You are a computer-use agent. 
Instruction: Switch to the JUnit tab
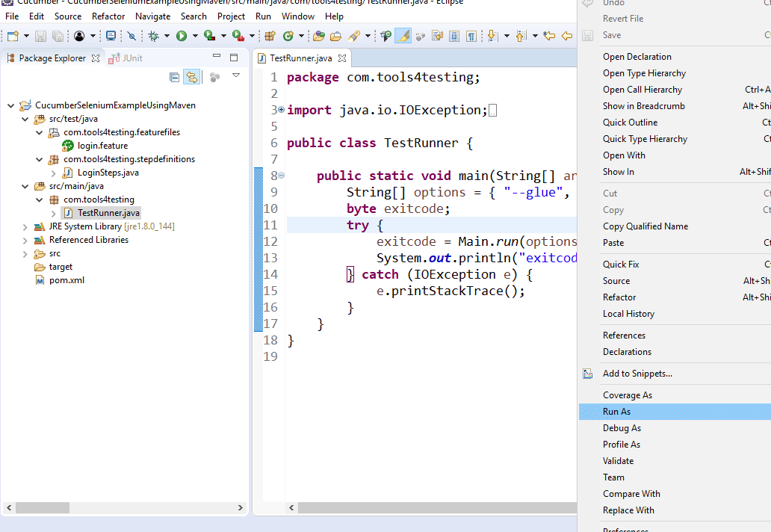(x=126, y=58)
